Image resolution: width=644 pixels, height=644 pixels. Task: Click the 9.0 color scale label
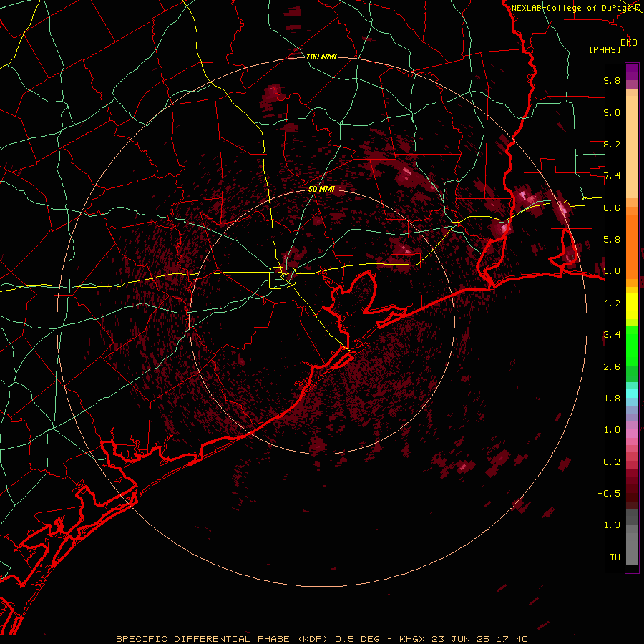[612, 112]
